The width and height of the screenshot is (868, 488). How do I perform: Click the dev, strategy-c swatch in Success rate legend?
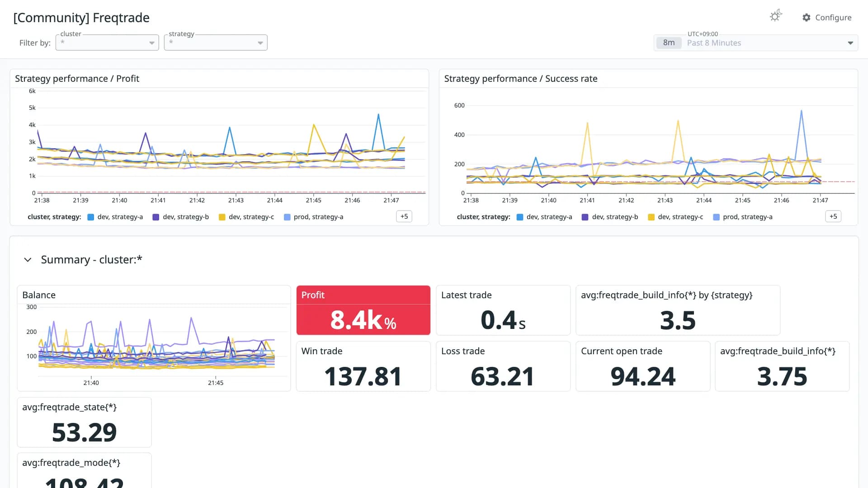pyautogui.click(x=651, y=217)
